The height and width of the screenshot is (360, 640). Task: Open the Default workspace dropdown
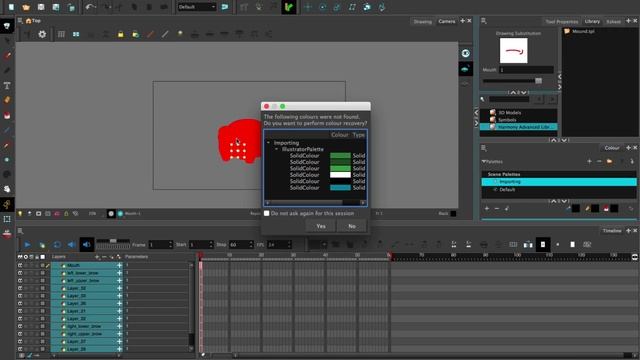[197, 7]
